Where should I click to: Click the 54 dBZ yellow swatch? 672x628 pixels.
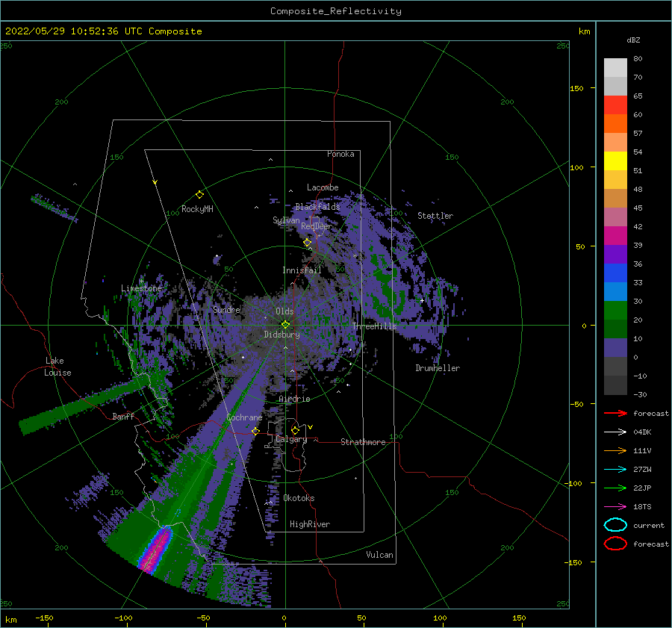[x=615, y=161]
